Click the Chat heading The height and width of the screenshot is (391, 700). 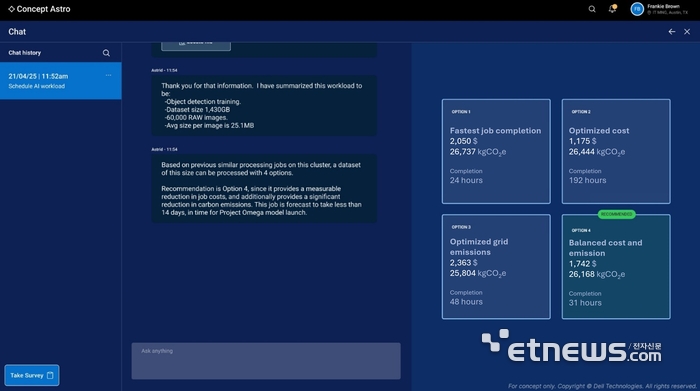(17, 32)
